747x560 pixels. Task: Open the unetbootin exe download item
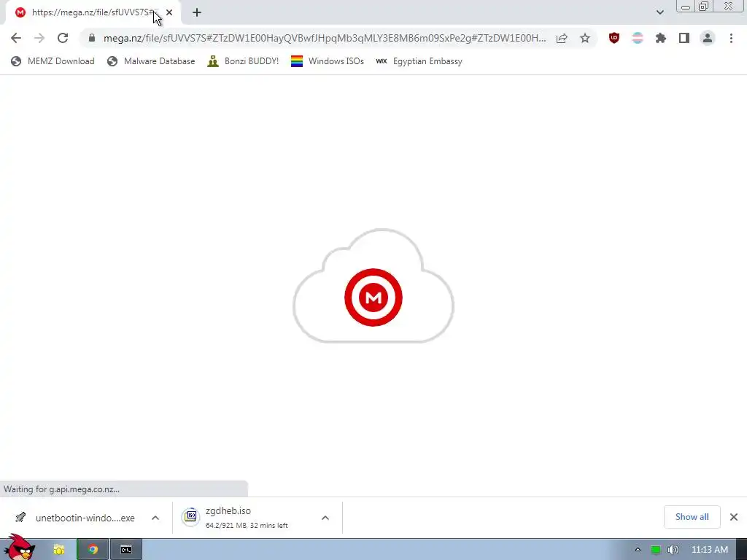pyautogui.click(x=85, y=518)
